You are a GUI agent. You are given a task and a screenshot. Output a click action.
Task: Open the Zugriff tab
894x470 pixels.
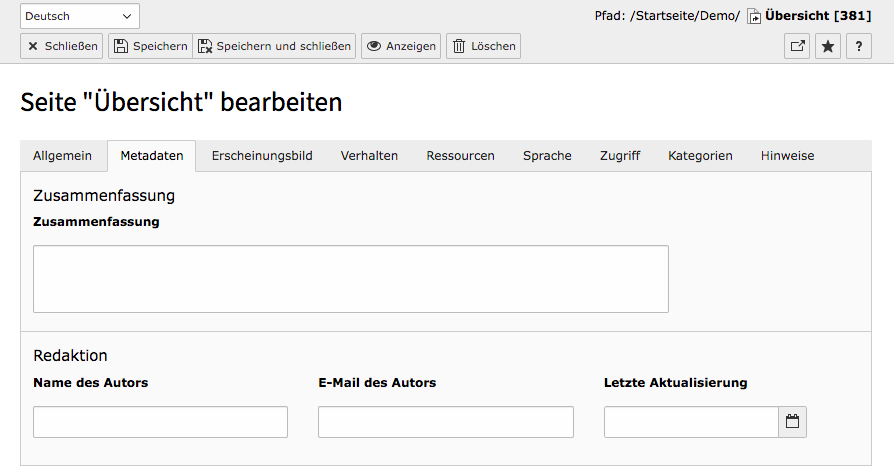620,156
